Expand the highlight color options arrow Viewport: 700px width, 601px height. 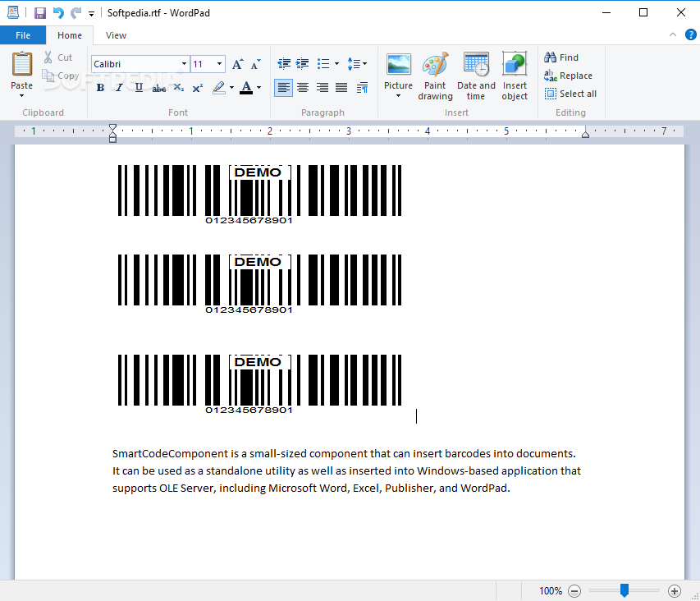231,88
